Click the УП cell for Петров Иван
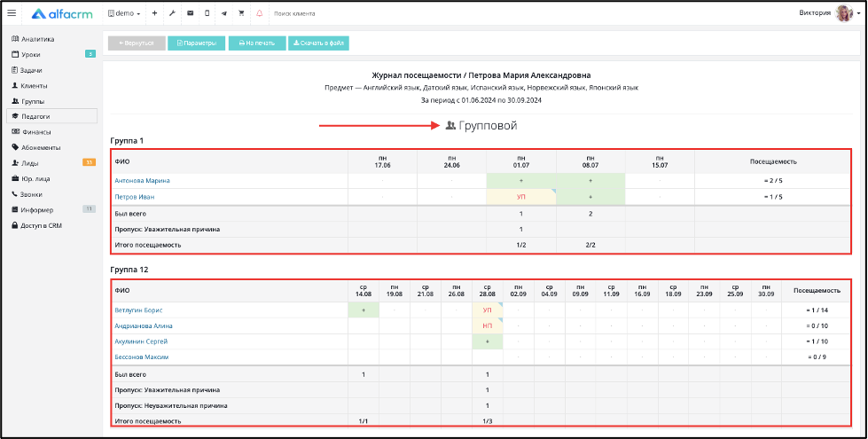Viewport: 868px width, 439px height. coord(521,197)
